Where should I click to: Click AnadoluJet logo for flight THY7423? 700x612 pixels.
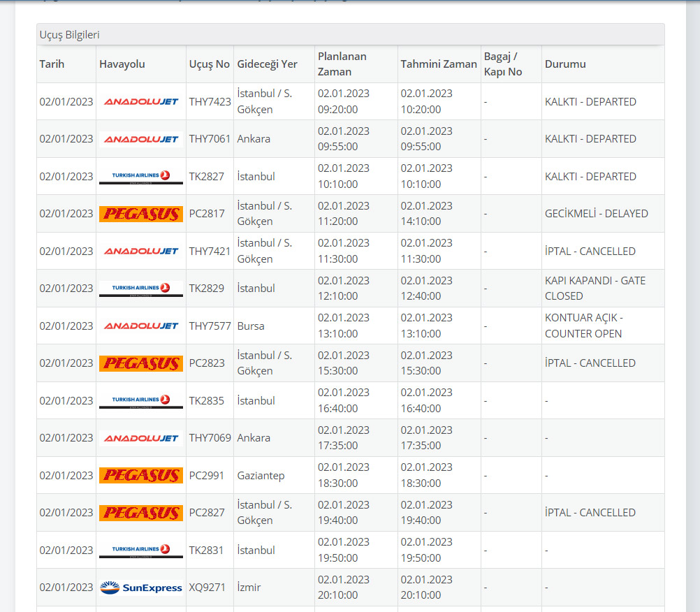[141, 101]
